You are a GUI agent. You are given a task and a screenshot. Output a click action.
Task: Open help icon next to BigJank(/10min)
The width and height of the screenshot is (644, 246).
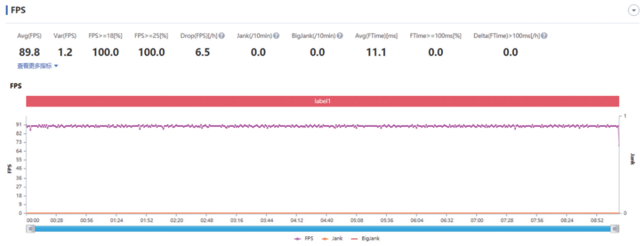tap(340, 35)
